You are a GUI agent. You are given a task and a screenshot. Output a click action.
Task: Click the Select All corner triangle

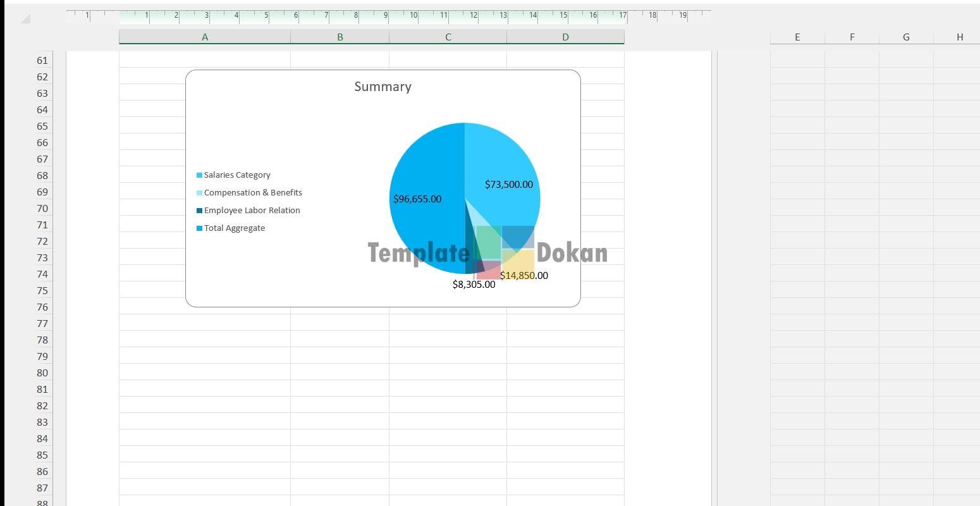(x=25, y=19)
